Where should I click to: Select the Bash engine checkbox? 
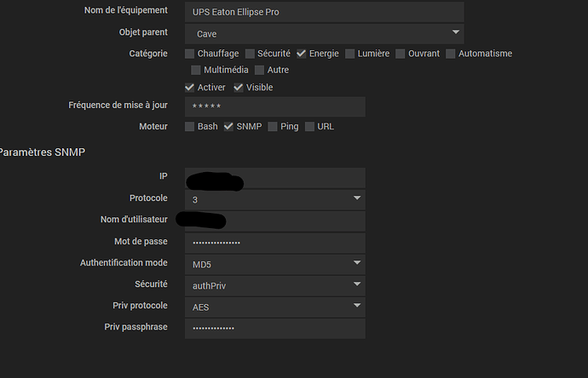click(190, 127)
